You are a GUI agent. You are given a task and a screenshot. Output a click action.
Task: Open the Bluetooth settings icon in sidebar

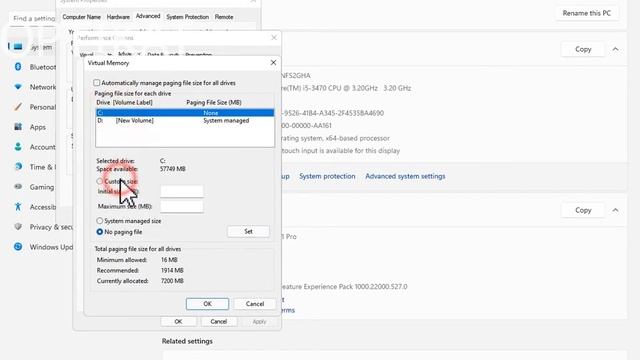coord(18,67)
